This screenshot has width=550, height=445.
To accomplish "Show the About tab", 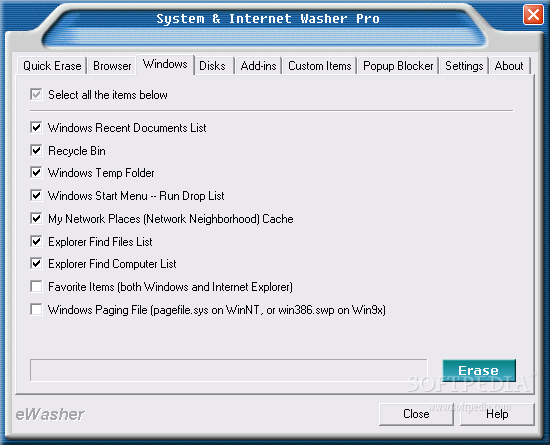I will pos(509,66).
